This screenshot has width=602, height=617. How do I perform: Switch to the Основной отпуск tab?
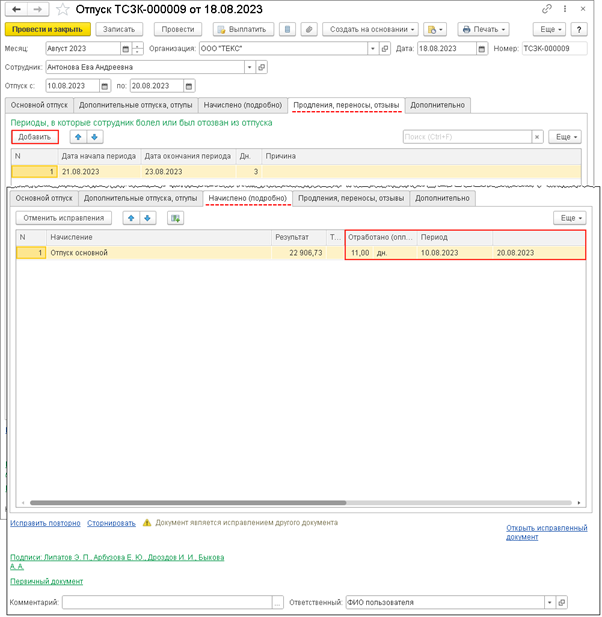pos(37,105)
